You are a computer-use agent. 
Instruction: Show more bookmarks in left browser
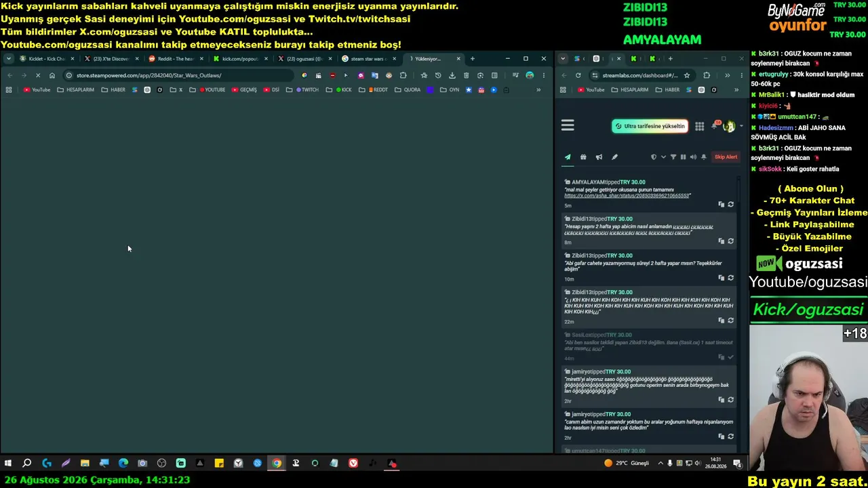pyautogui.click(x=538, y=89)
